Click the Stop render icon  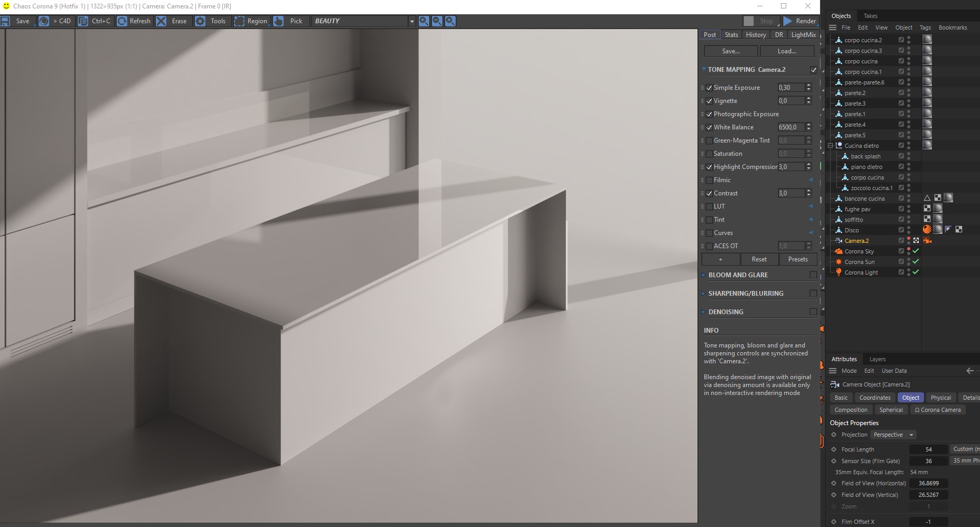(x=749, y=21)
